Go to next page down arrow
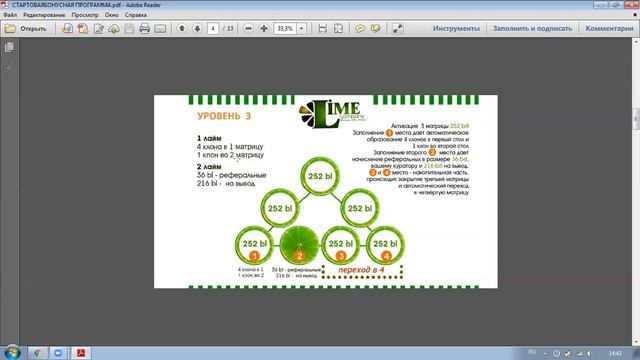This screenshot has height=360, width=640. coord(198,28)
